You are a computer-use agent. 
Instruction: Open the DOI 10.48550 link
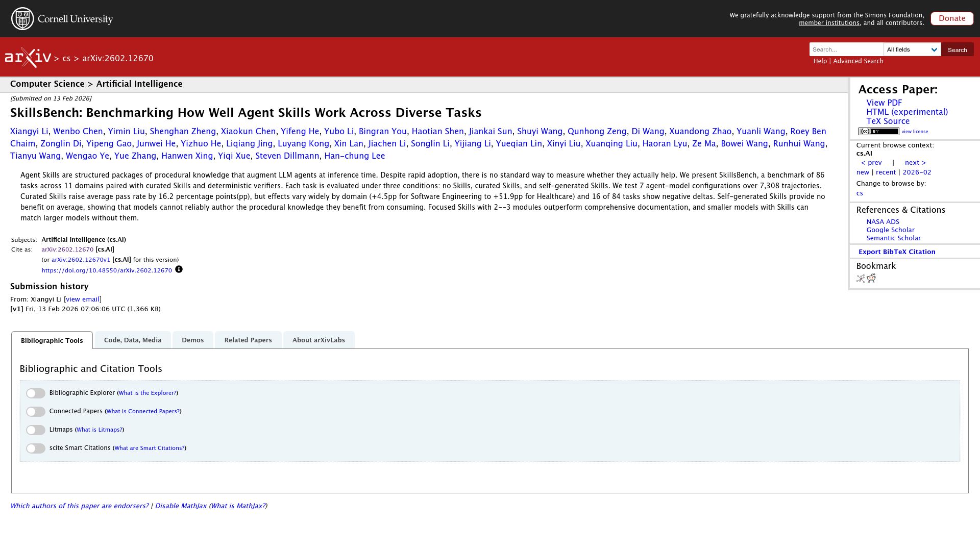[x=107, y=270]
